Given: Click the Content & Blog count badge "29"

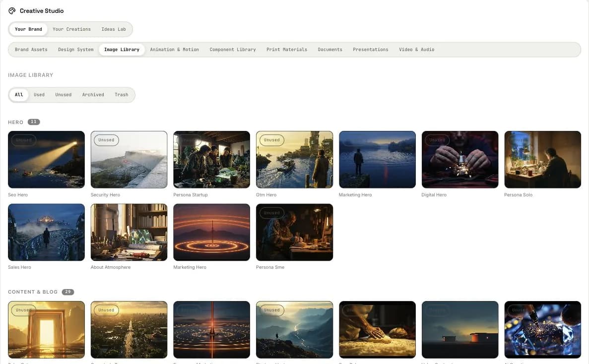Looking at the screenshot, I should 67,292.
